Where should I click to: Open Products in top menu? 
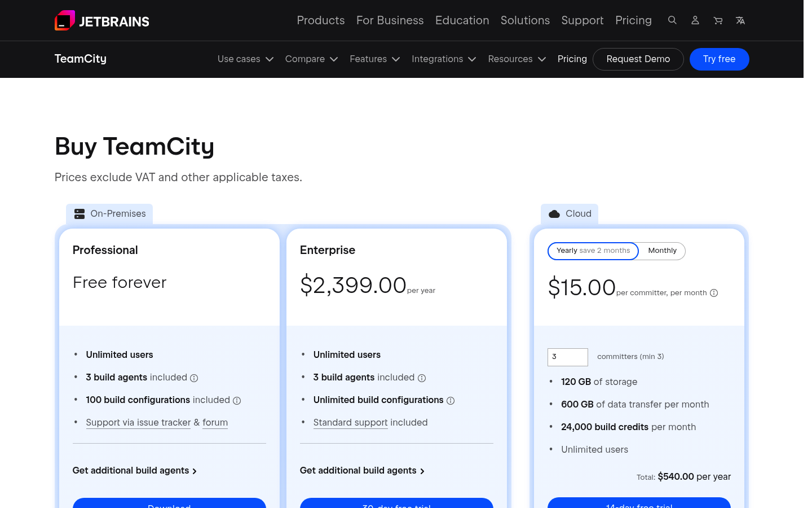click(321, 20)
